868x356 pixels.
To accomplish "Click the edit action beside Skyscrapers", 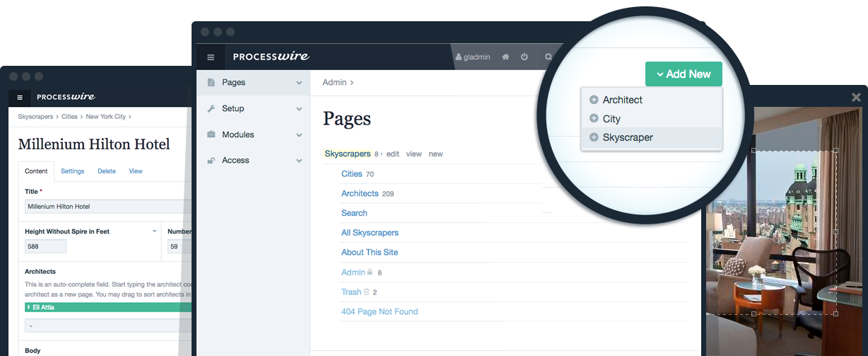I will coord(392,154).
